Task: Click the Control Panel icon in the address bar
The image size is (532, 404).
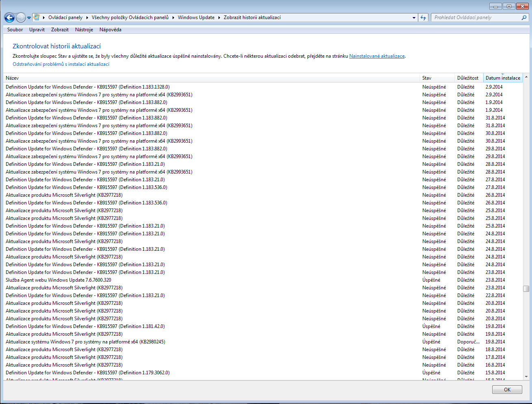Action: click(x=37, y=17)
